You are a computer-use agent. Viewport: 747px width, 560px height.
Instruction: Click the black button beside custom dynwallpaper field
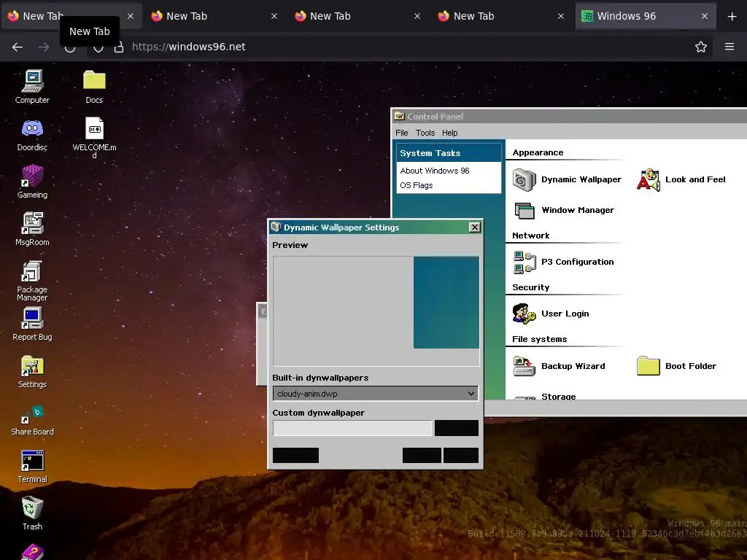click(x=457, y=428)
